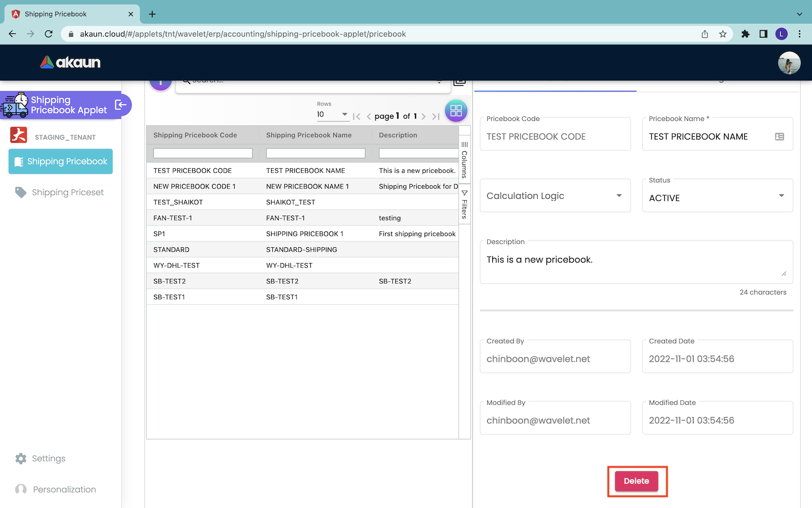Select the STANDARD row
812x508 pixels.
pyautogui.click(x=302, y=249)
